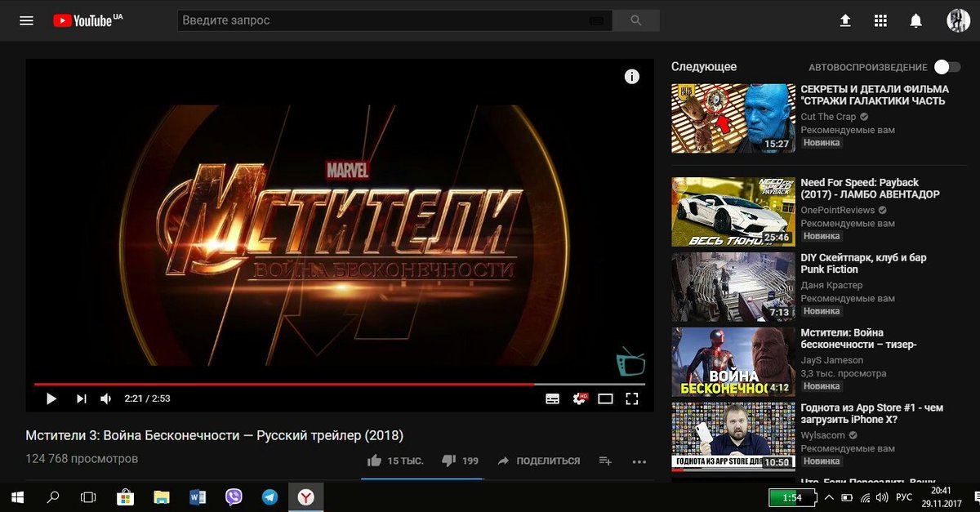Image resolution: width=980 pixels, height=512 pixels.
Task: Click the 2:21 / 2:53 time display
Action: (x=147, y=398)
